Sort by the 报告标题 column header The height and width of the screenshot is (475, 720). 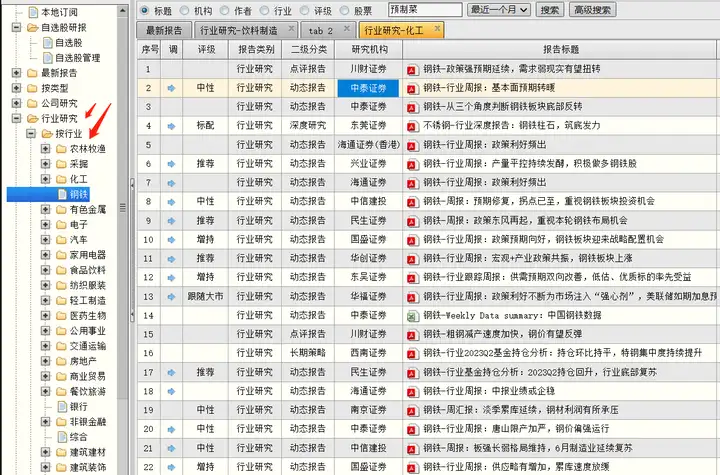[561, 50]
